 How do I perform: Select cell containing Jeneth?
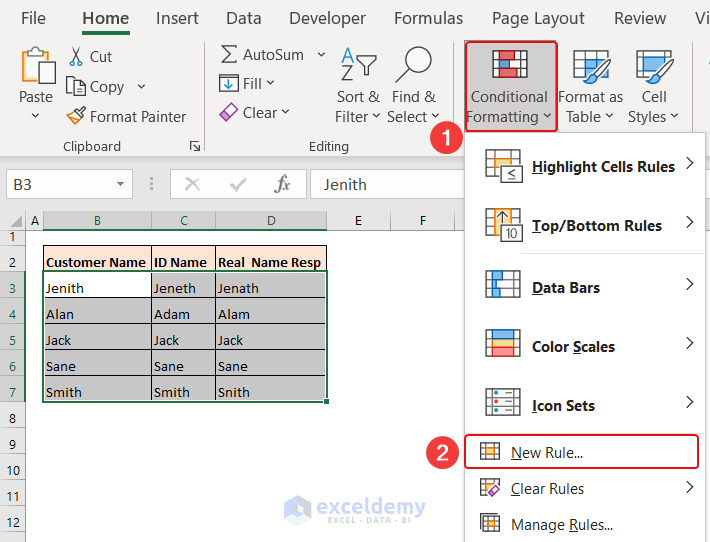click(183, 285)
